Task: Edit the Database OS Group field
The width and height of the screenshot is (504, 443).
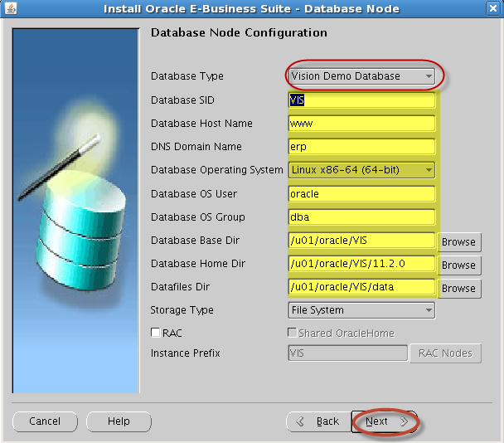Action: (x=361, y=217)
